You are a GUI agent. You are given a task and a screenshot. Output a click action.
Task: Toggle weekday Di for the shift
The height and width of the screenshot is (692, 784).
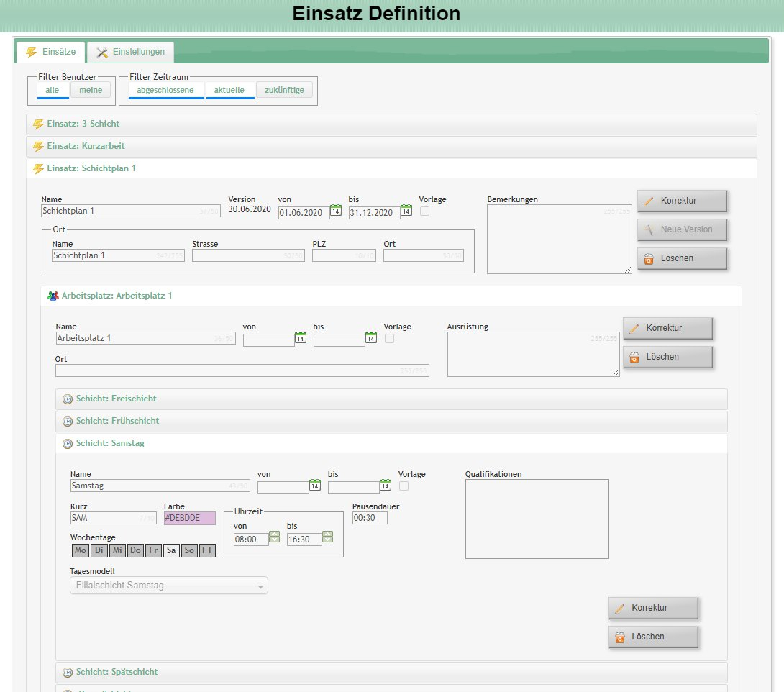pos(99,550)
